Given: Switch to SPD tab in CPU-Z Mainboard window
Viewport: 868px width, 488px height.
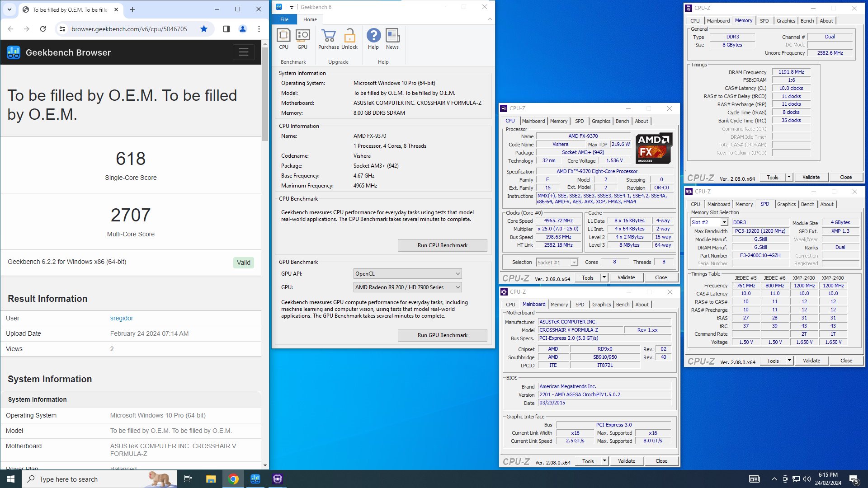Looking at the screenshot, I should [x=580, y=305].
